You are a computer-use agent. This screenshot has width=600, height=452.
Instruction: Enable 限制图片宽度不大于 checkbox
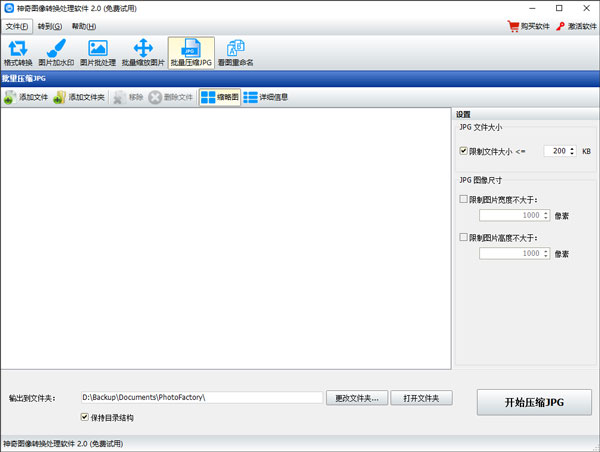pyautogui.click(x=463, y=199)
